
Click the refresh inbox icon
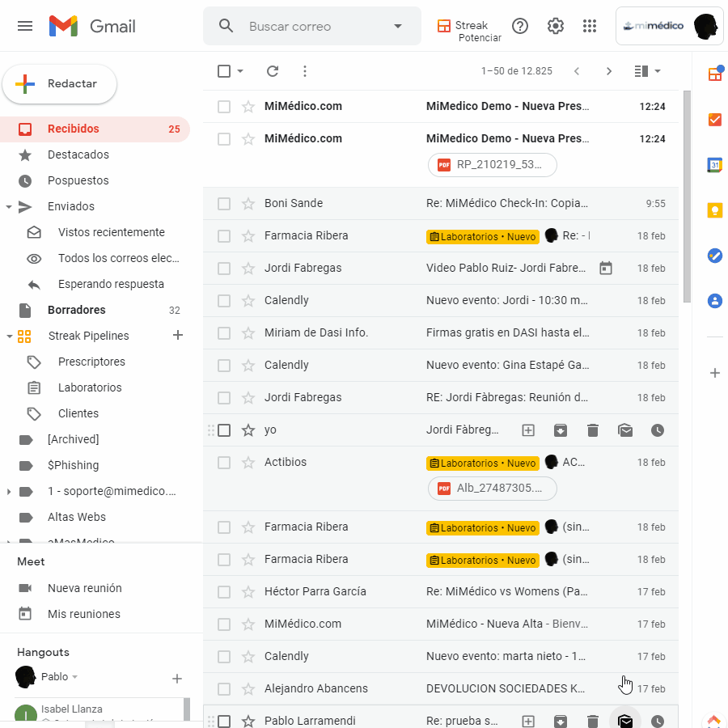[273, 71]
